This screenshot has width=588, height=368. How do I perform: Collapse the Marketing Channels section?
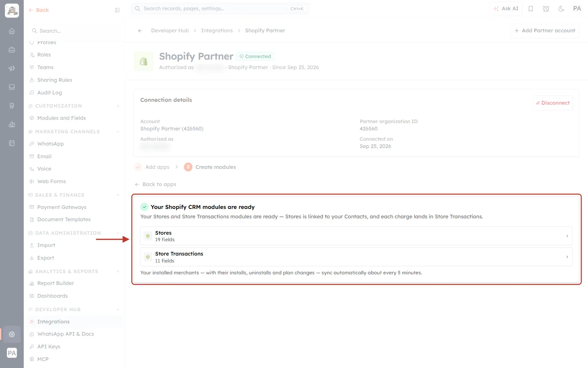pos(118,132)
